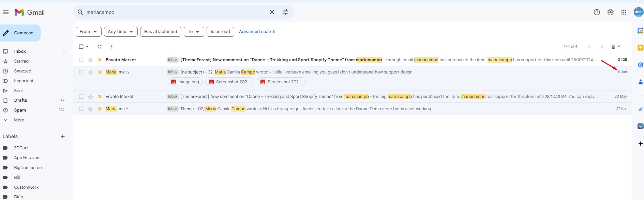Open the image.png attachment chip

[x=185, y=82]
